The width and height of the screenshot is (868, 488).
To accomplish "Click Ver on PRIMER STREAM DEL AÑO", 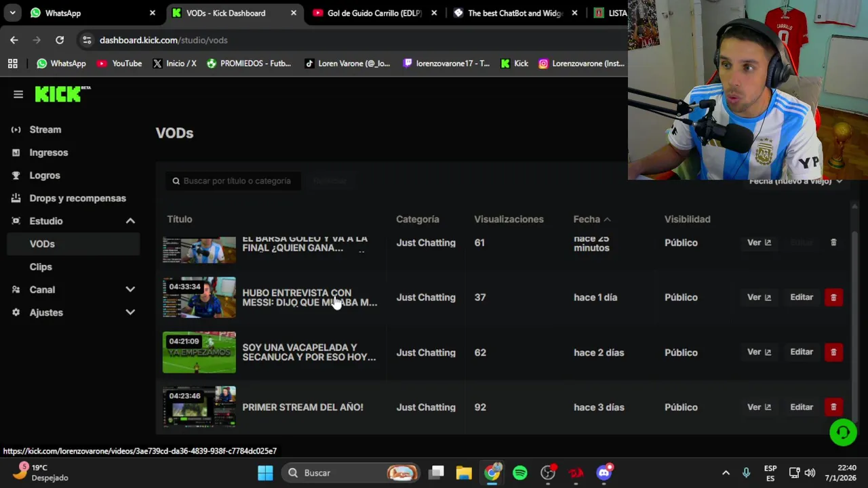I will click(759, 407).
